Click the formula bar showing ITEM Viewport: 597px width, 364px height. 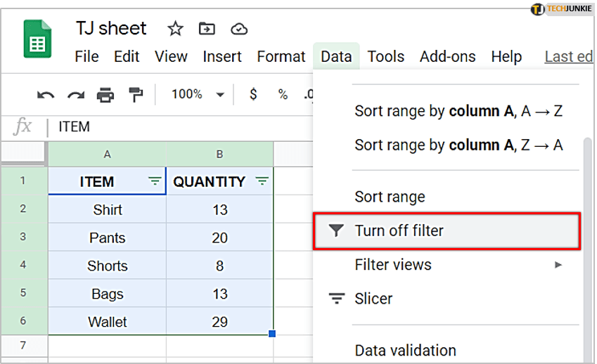coord(176,127)
